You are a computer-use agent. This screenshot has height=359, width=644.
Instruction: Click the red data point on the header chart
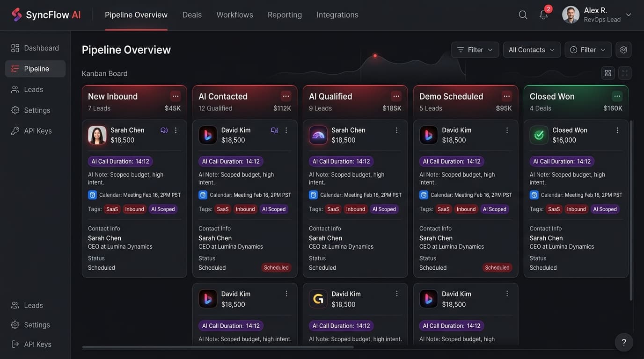click(375, 56)
